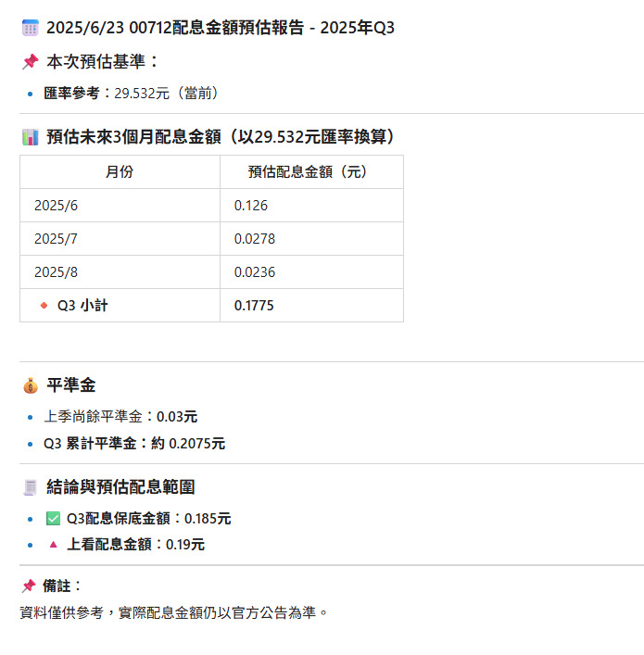The width and height of the screenshot is (644, 655).
Task: Click the bar chart icon beside 預估未來3個月配息金額
Action: tap(30, 137)
